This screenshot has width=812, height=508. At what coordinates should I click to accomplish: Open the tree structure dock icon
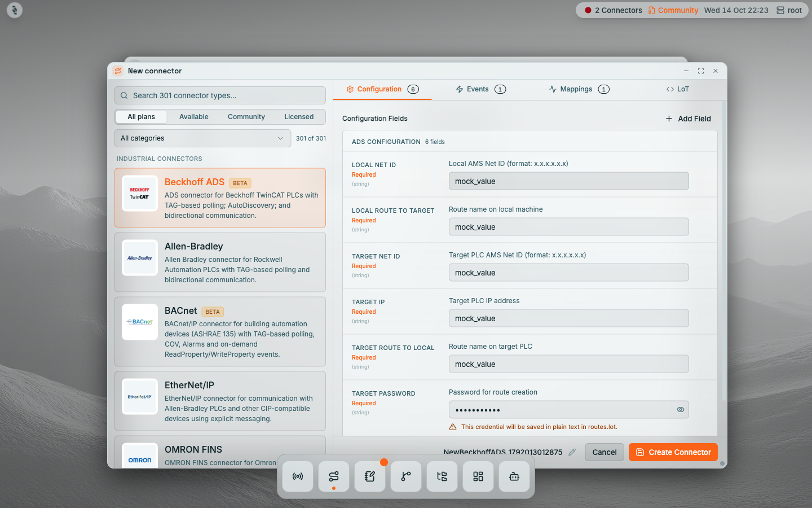(x=442, y=476)
